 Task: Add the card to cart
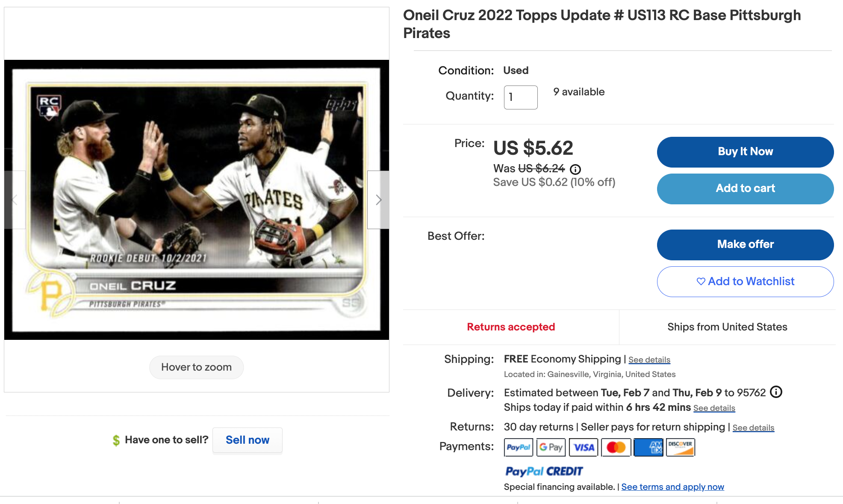tap(745, 189)
